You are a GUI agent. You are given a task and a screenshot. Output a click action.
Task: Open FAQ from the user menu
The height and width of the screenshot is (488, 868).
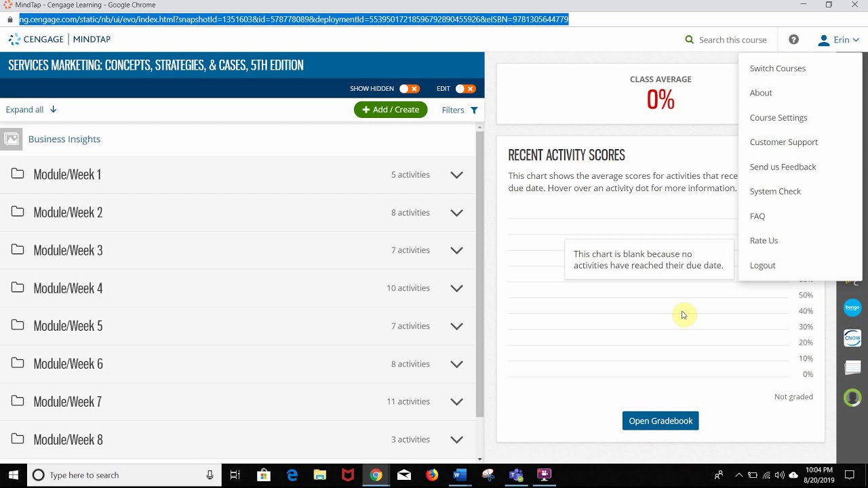pos(757,216)
